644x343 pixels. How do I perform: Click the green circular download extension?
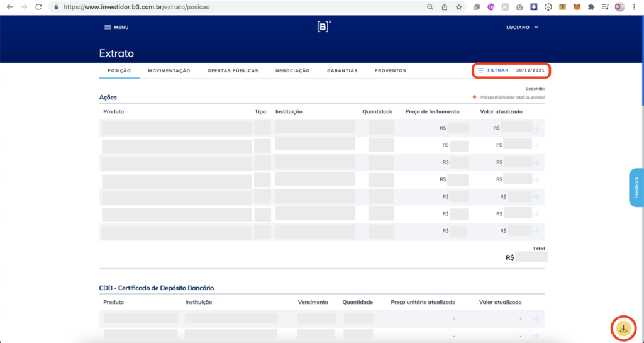pyautogui.click(x=548, y=7)
